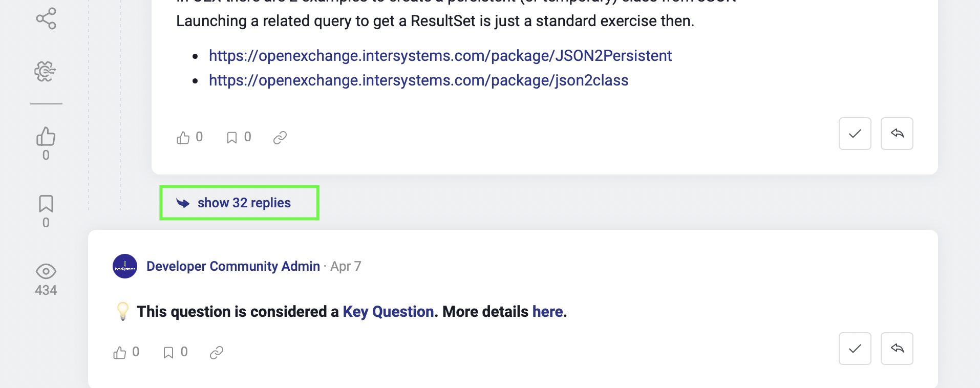Reply to the JSON2Persistent answer
Screen dimensions: 980x388
coord(897,134)
